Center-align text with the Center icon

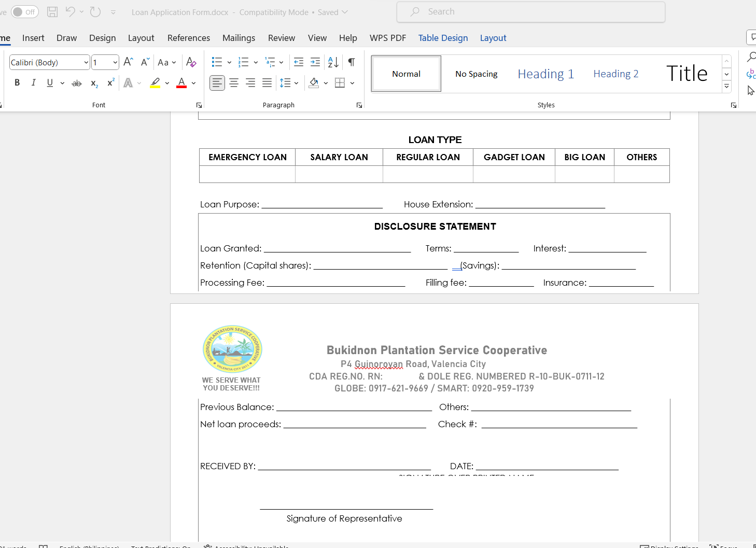(x=234, y=83)
